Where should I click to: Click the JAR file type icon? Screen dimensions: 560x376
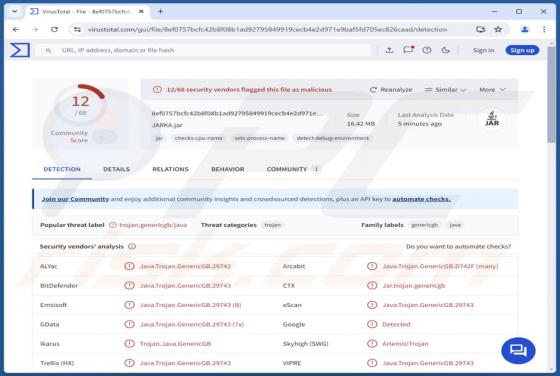pyautogui.click(x=492, y=119)
